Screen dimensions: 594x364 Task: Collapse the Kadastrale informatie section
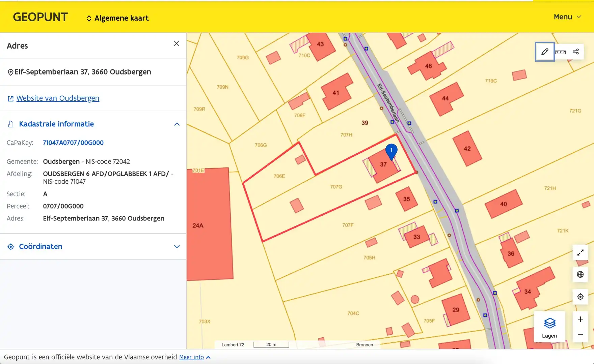(x=177, y=124)
